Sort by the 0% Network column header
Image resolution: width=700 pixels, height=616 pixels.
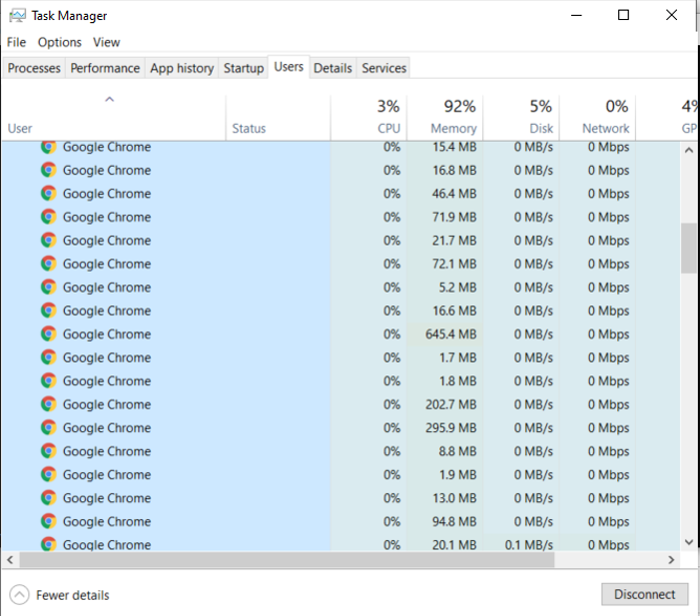point(598,118)
